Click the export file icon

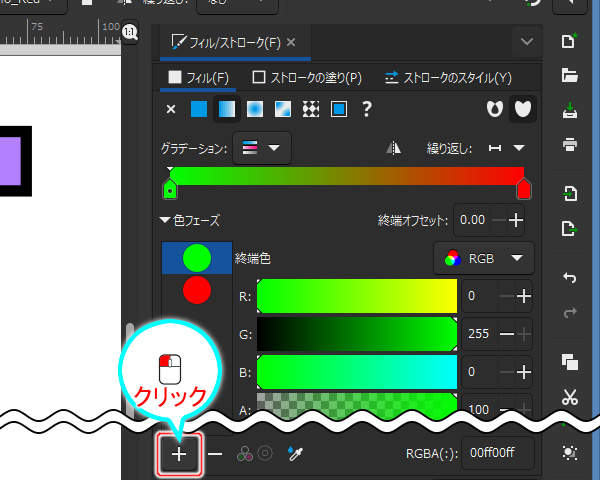click(570, 229)
